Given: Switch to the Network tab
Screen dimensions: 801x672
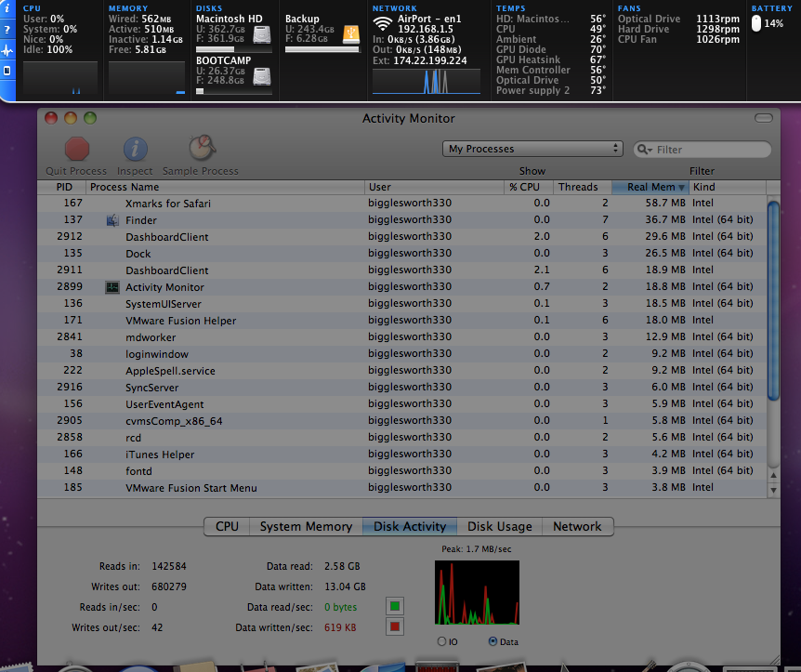Looking at the screenshot, I should point(577,526).
